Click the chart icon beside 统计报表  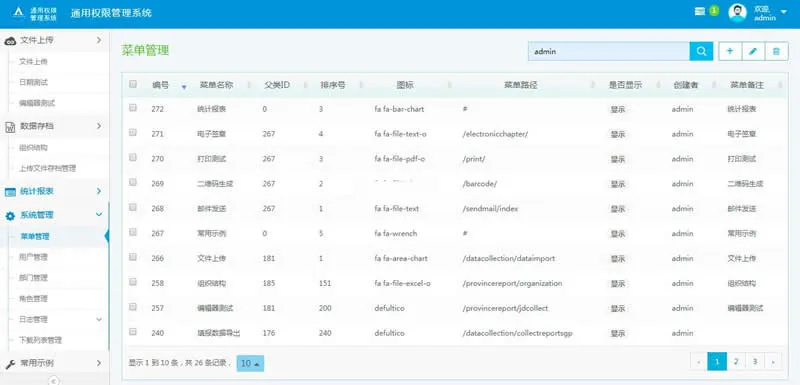pyautogui.click(x=10, y=192)
